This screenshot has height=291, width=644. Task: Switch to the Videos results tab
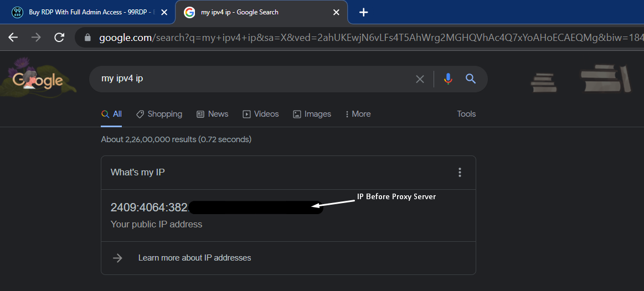261,114
